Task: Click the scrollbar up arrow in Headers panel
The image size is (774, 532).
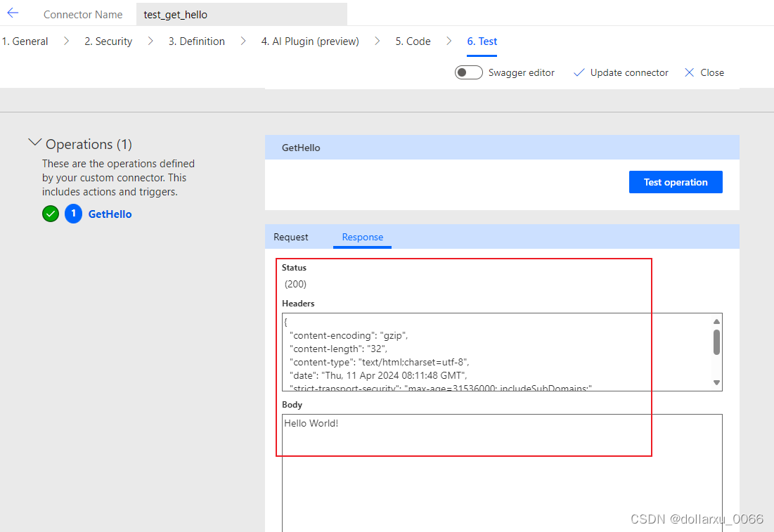Action: tap(716, 320)
